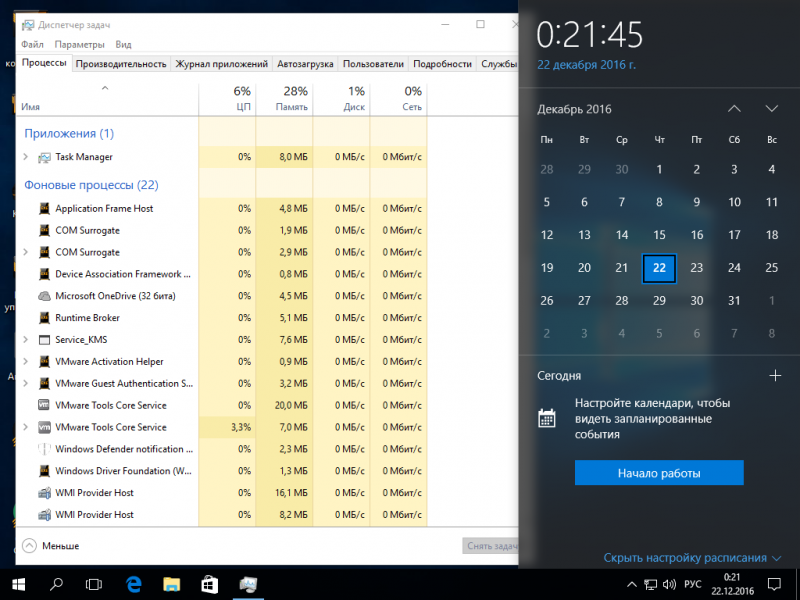Click the Service_KMS window icon
This screenshot has height=600, width=800.
coord(44,340)
